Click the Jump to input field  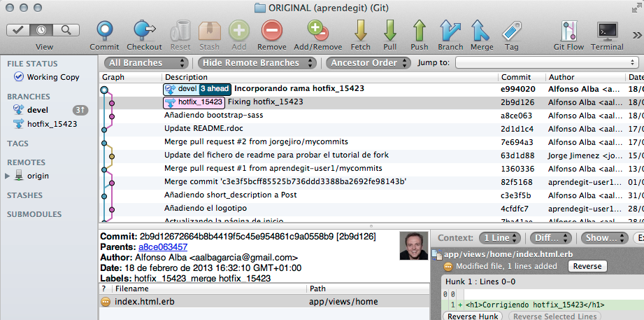pos(545,62)
